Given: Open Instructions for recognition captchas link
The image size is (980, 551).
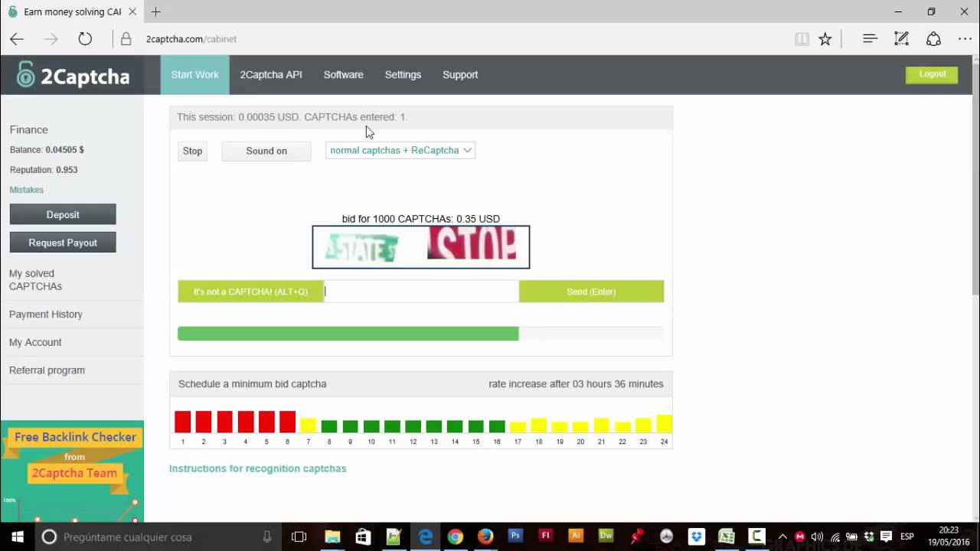Looking at the screenshot, I should coord(257,468).
